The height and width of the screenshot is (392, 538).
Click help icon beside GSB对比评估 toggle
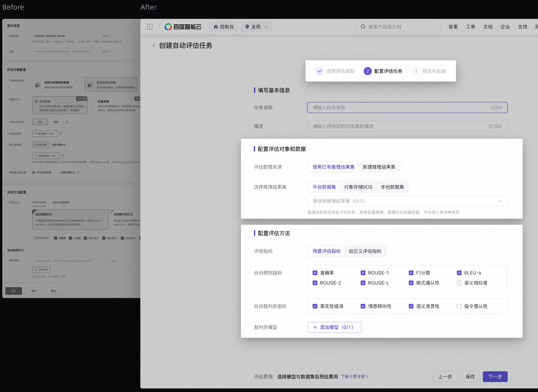(x=67, y=122)
